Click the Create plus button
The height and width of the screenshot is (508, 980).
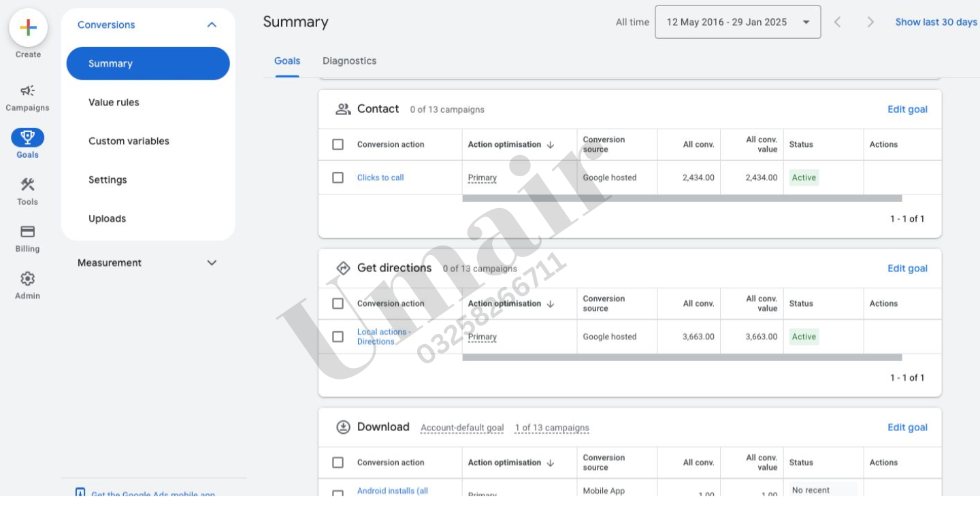tap(28, 27)
